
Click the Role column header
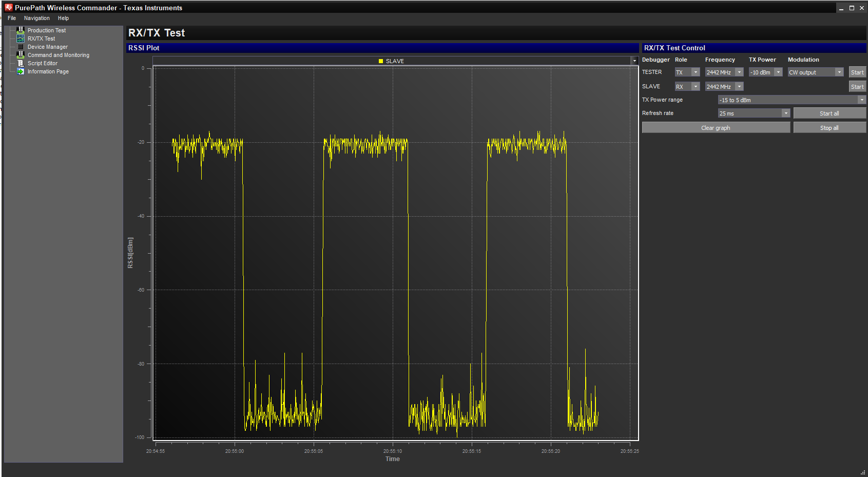tap(681, 60)
